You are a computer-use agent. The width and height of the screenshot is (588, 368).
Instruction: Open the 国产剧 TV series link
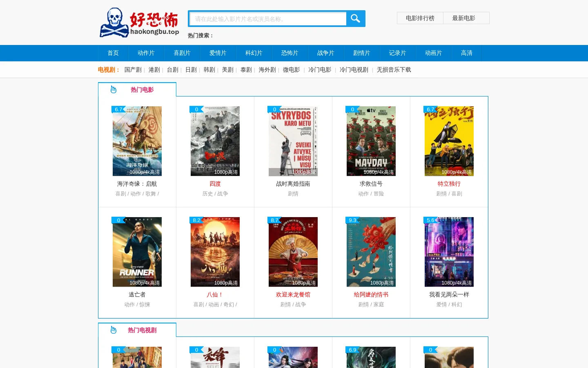[133, 70]
